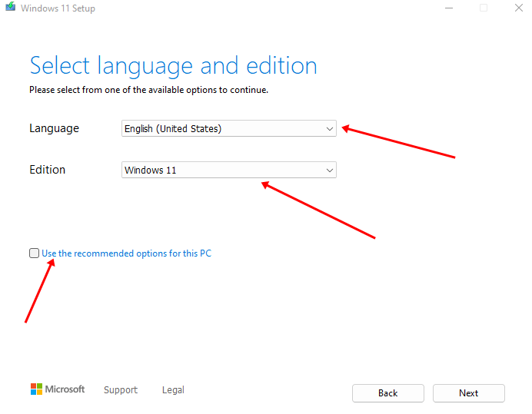This screenshot has height=414, width=532.
Task: Click the disabled maximize button
Action: pos(484,8)
